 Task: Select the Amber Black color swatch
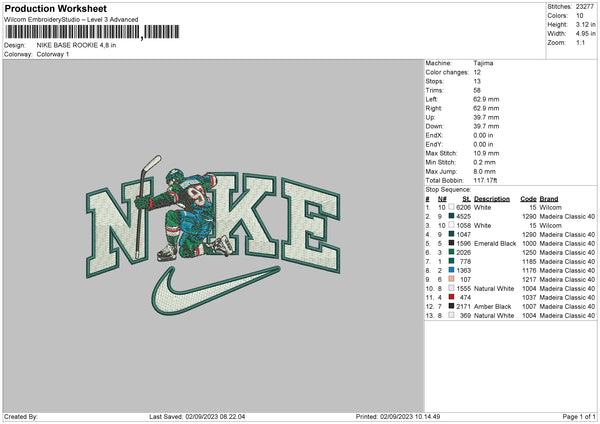pyautogui.click(x=452, y=306)
